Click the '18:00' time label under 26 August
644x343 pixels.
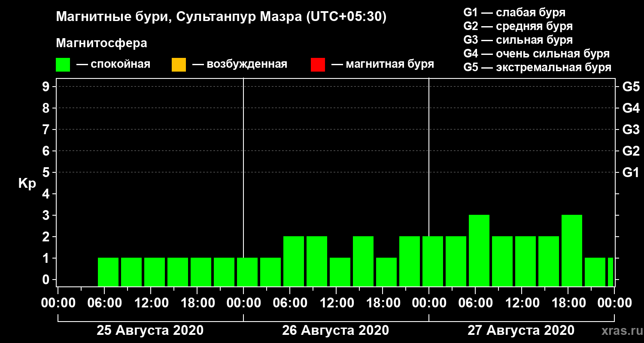[383, 303]
